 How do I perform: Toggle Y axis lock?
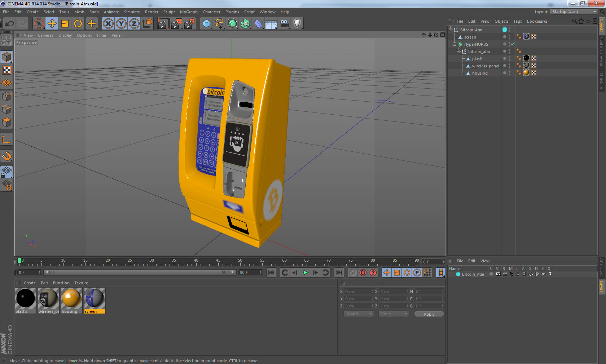pyautogui.click(x=121, y=24)
